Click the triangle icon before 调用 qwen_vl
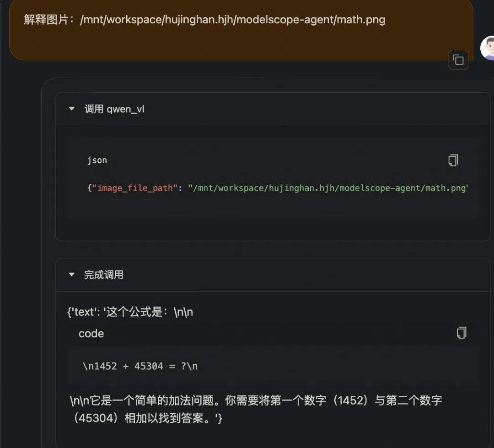 pos(71,109)
